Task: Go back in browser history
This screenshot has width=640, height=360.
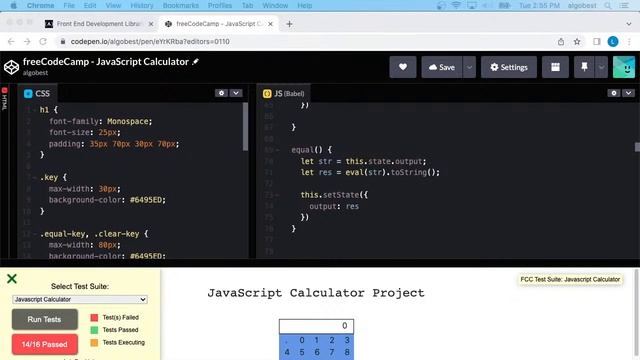Action: pos(11,42)
